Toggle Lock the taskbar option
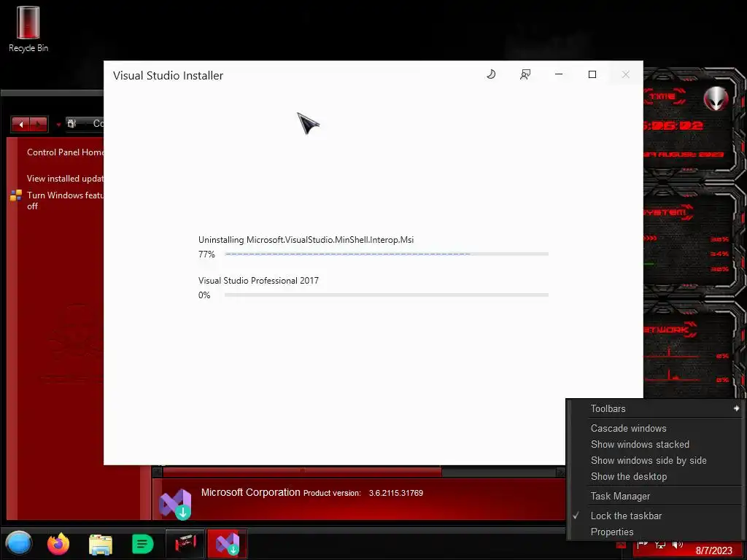Viewport: 747px width, 560px height. coord(626,516)
